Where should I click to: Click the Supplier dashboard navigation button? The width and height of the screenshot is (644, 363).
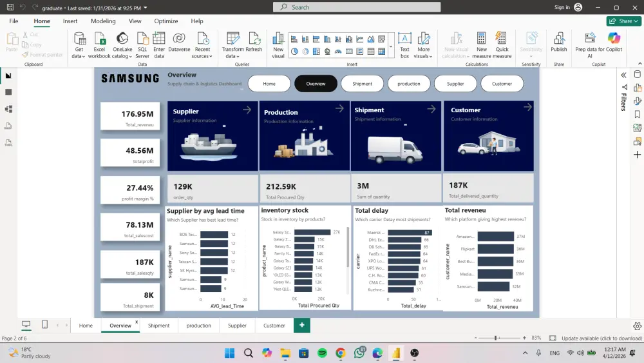pos(455,83)
